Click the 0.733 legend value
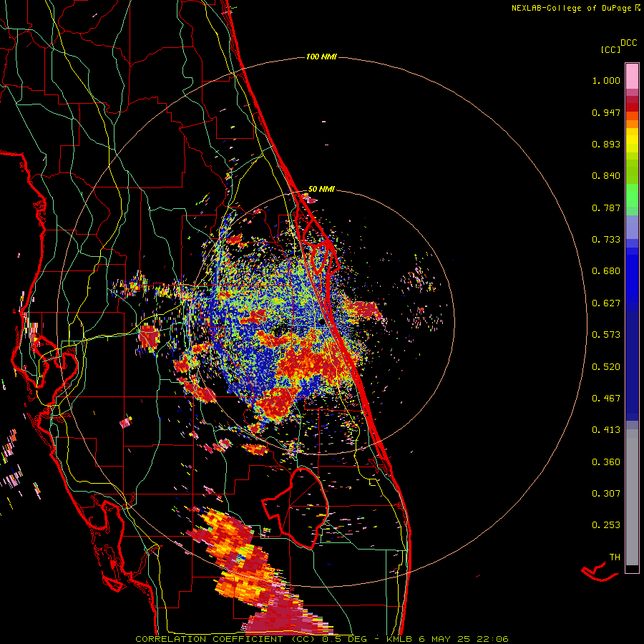The width and height of the screenshot is (644, 644). coord(606,240)
